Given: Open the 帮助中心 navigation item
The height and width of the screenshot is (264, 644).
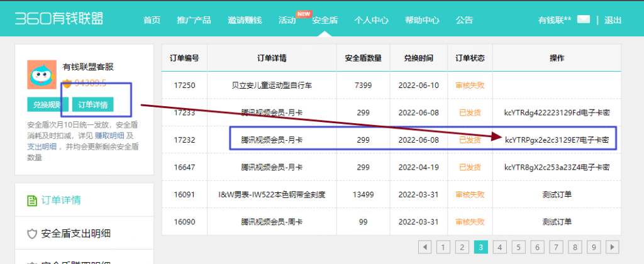Looking at the screenshot, I should coord(422,19).
